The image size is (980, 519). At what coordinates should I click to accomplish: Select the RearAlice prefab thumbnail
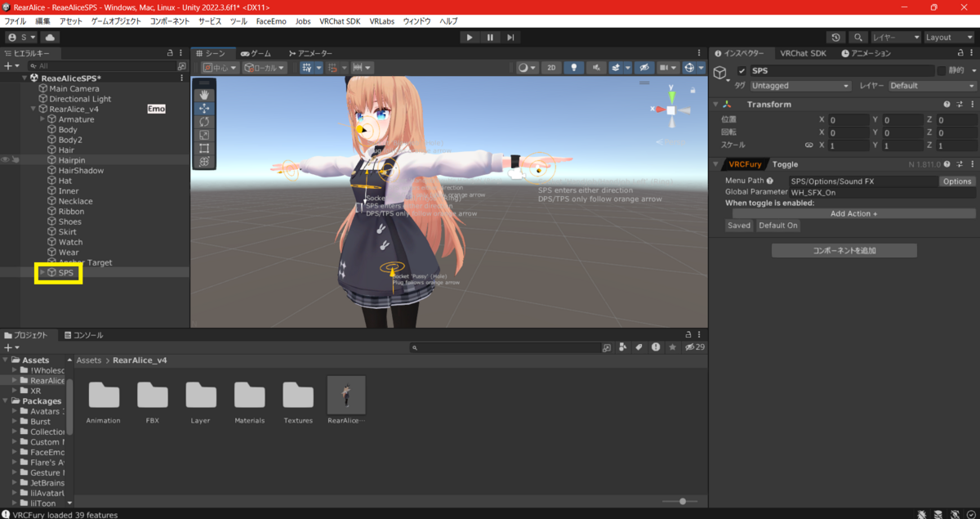click(345, 395)
